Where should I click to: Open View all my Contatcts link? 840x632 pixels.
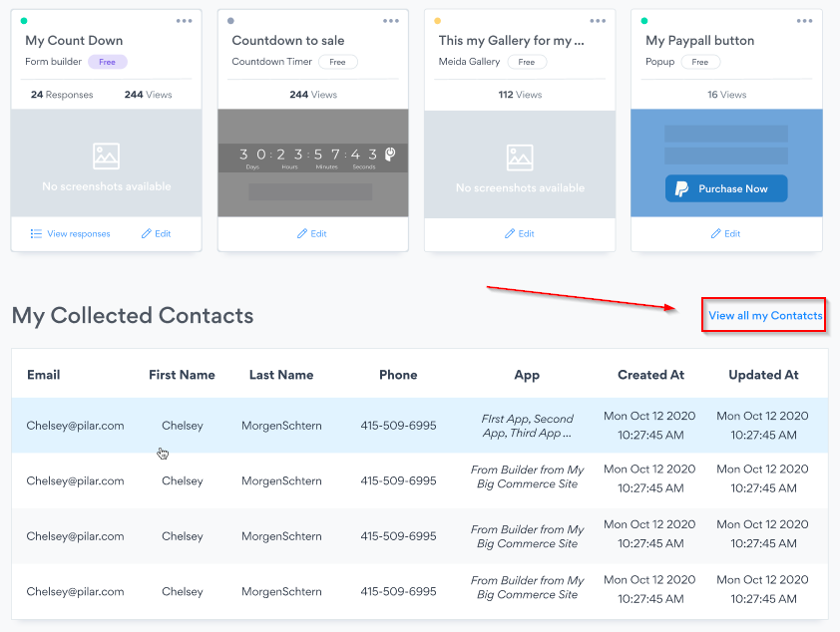pyautogui.click(x=765, y=316)
